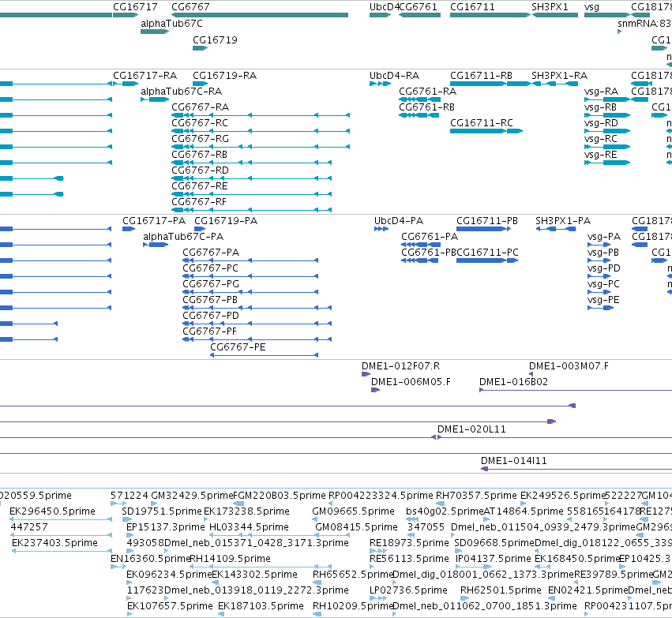Select EST GM09665.5prime label
The width and height of the screenshot is (672, 618).
353,511
